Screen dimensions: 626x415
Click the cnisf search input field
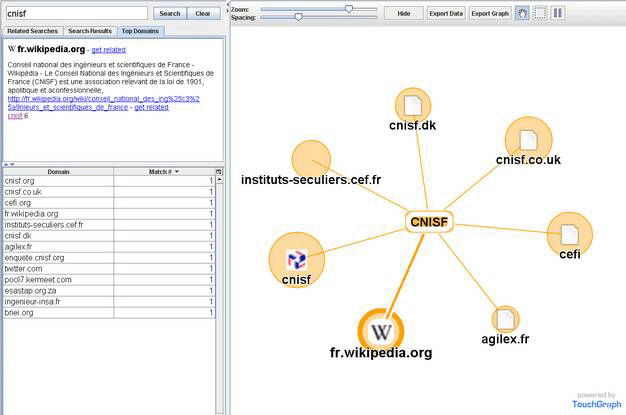77,13
